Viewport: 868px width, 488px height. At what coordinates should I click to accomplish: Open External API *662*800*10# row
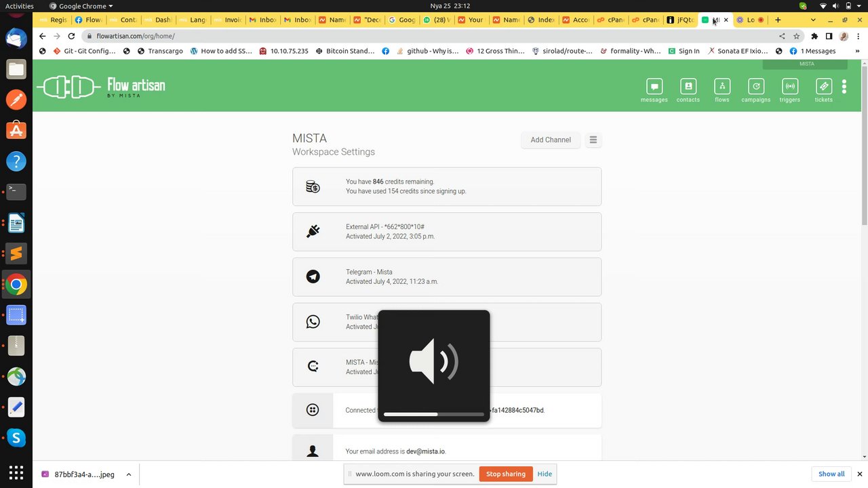447,231
